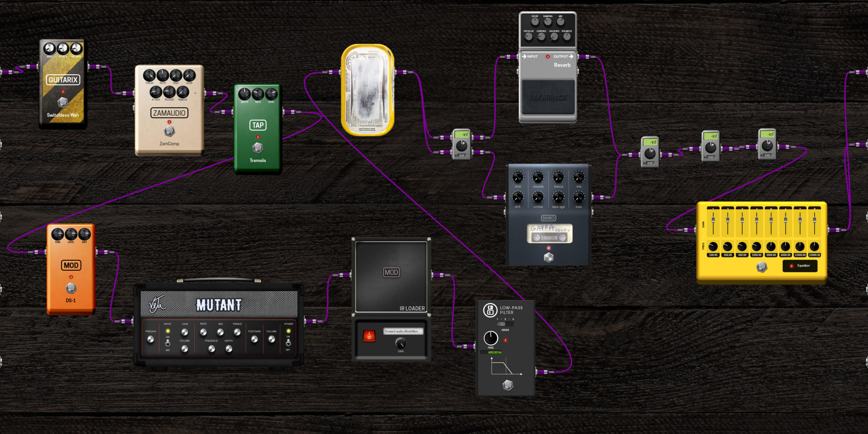Click the Reverb MIX knob
The width and height of the screenshot is (868, 434).
pyautogui.click(x=561, y=22)
